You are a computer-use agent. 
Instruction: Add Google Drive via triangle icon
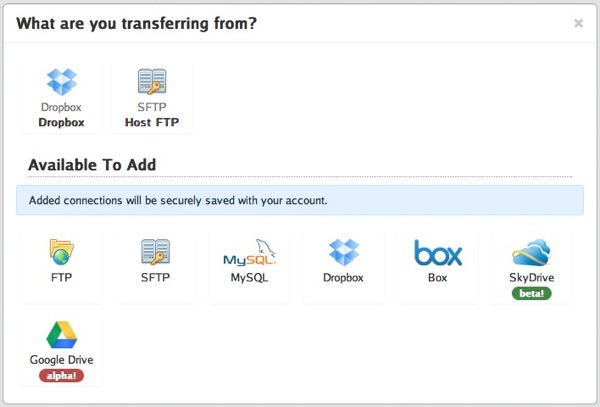click(x=62, y=335)
